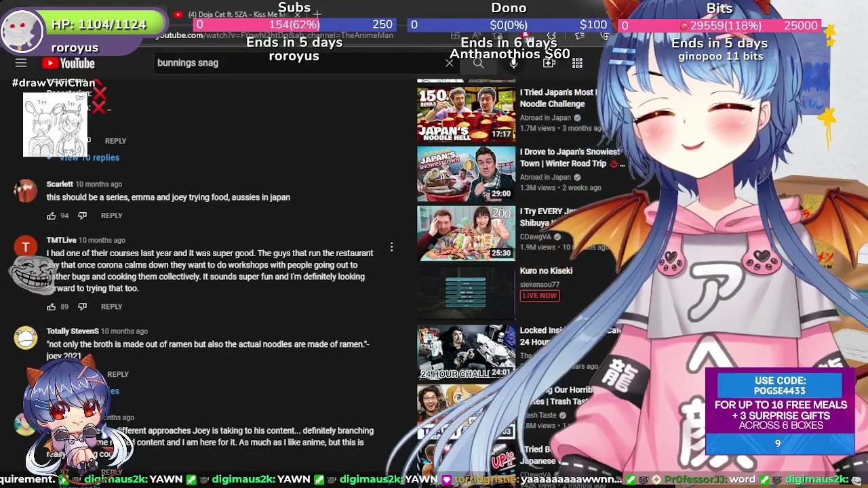Dislike TMTLive's comment with thumbs down
The height and width of the screenshot is (488, 868).
coord(82,306)
